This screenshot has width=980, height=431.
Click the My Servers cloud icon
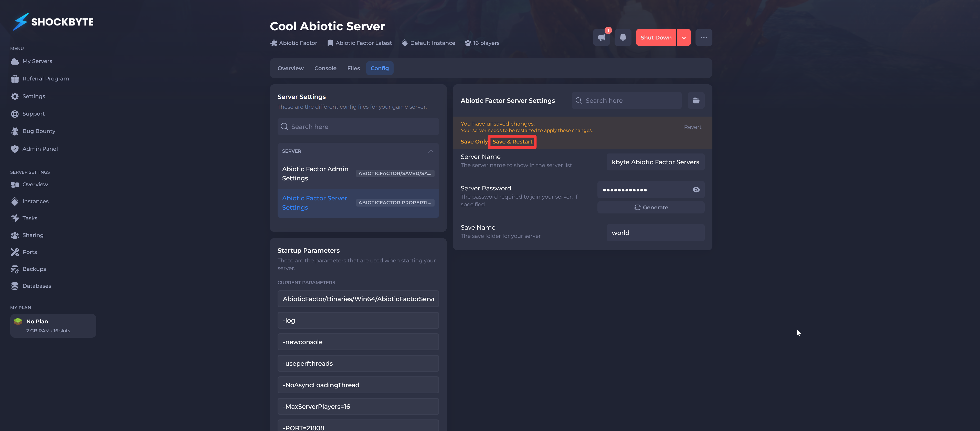point(15,61)
